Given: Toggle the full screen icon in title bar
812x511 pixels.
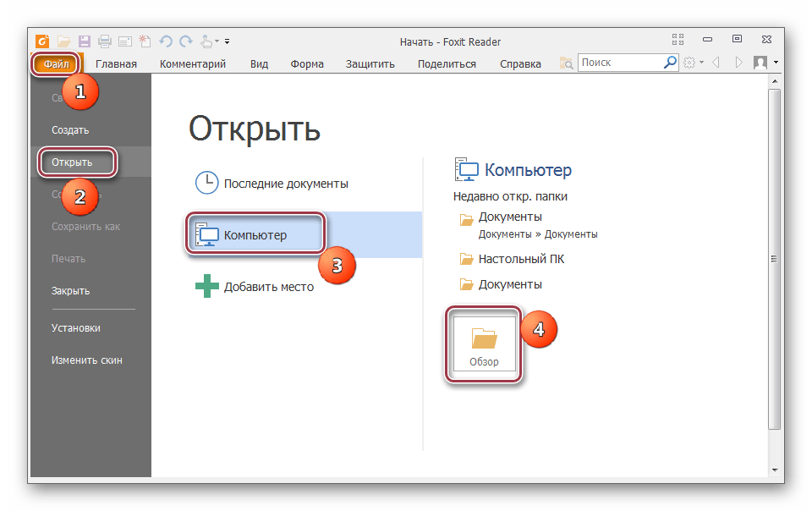Looking at the screenshot, I should [x=678, y=39].
